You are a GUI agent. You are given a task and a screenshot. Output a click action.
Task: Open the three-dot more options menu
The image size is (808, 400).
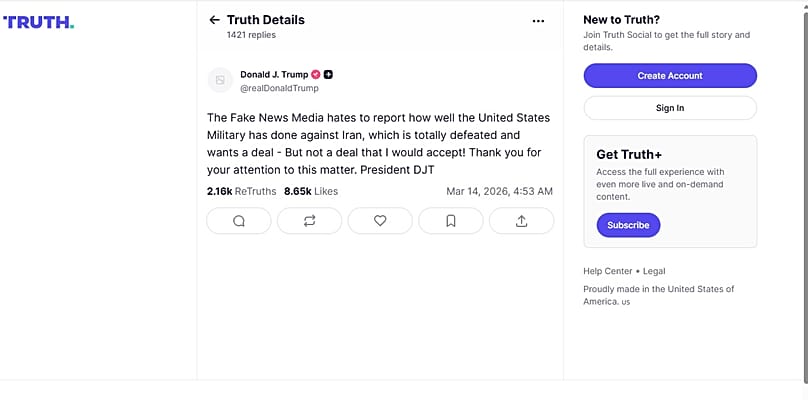(538, 21)
